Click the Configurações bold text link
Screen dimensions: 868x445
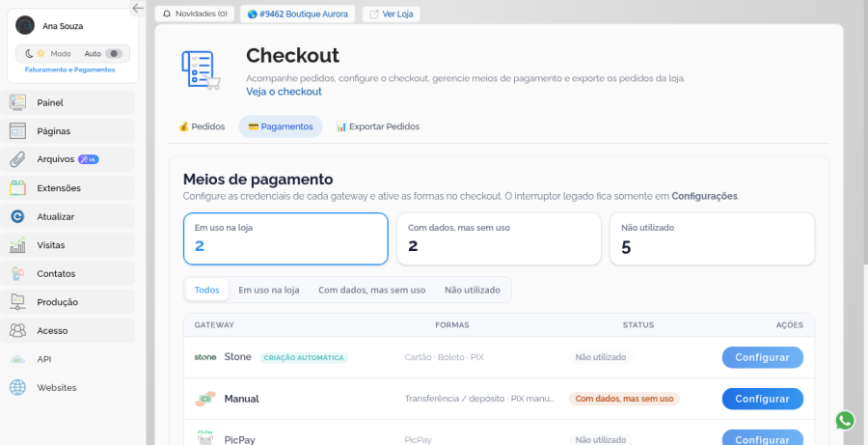click(x=704, y=196)
